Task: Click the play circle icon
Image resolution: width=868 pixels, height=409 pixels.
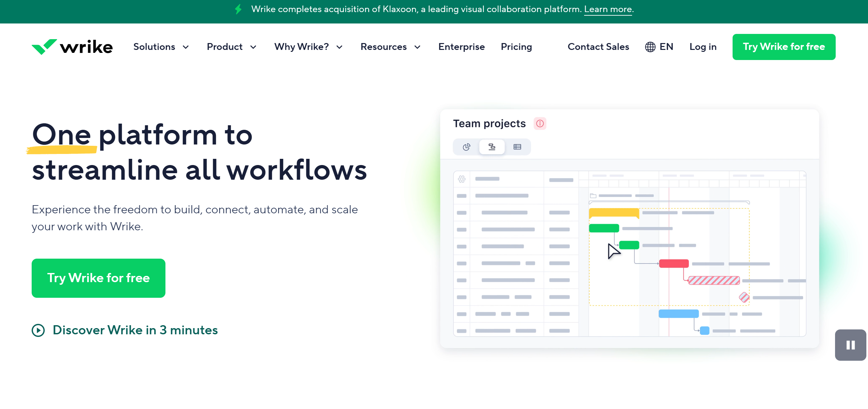Action: [38, 330]
